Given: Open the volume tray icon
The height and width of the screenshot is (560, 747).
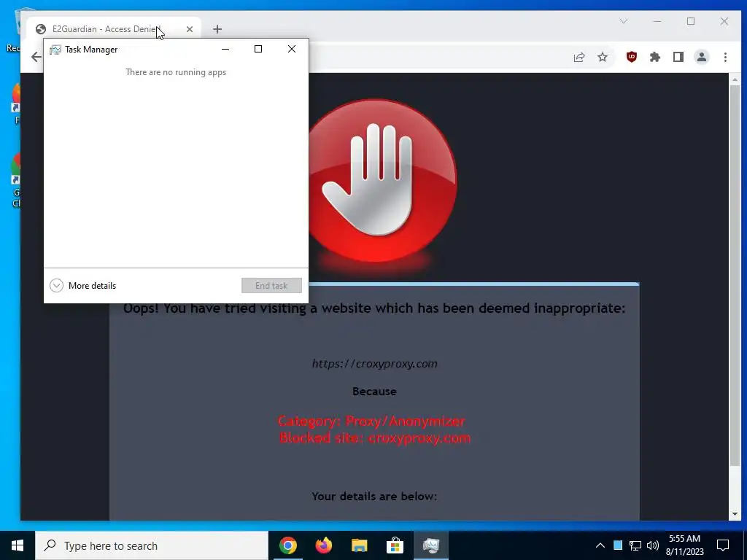Looking at the screenshot, I should tap(653, 545).
